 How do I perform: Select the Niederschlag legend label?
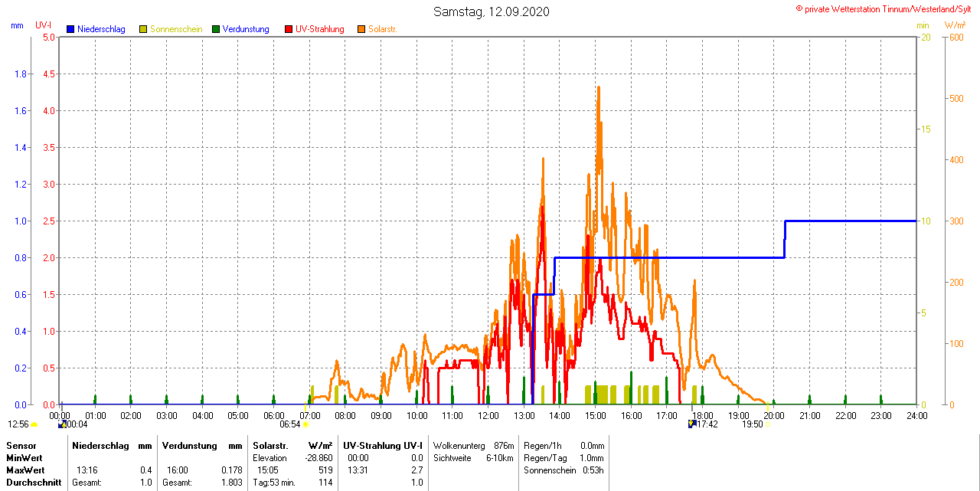(x=101, y=29)
